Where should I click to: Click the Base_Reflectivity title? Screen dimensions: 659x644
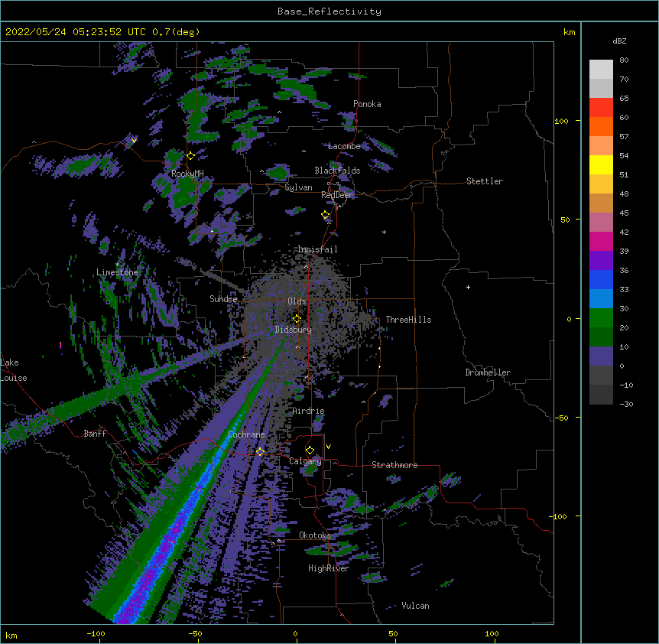click(x=329, y=11)
